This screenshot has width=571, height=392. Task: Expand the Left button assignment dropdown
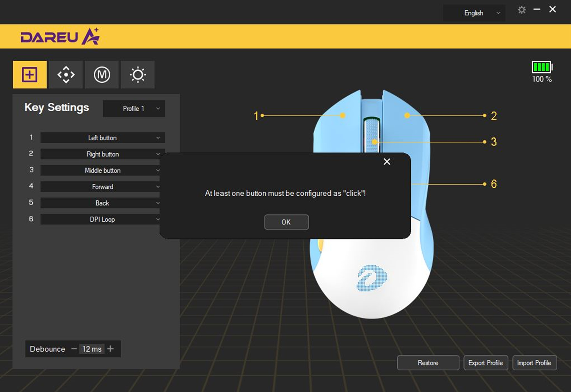[x=103, y=138]
